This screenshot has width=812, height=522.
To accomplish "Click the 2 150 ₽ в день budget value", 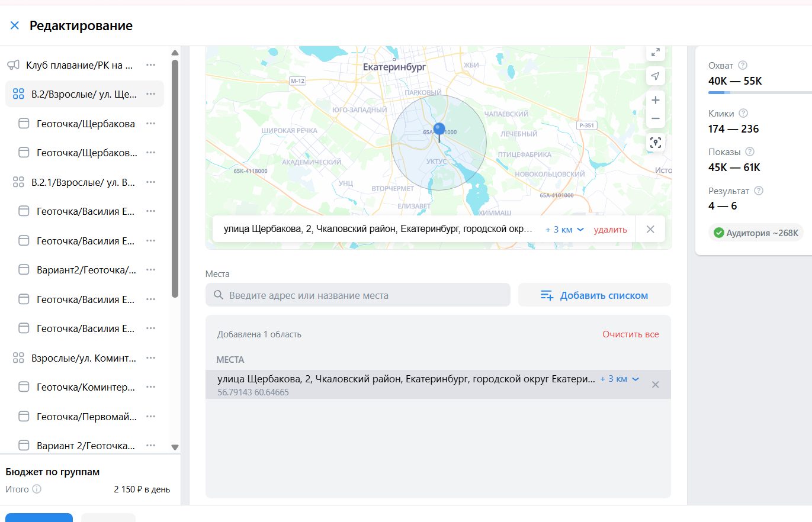I will [142, 489].
